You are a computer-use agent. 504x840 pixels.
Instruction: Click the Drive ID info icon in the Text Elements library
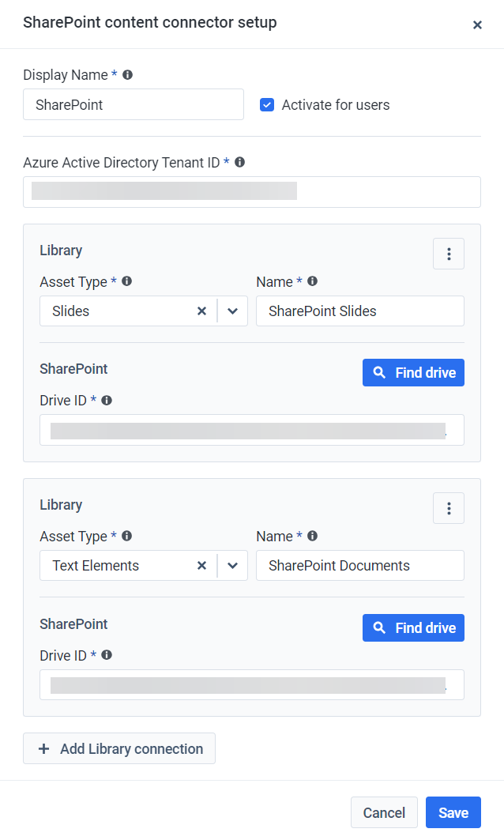107,654
